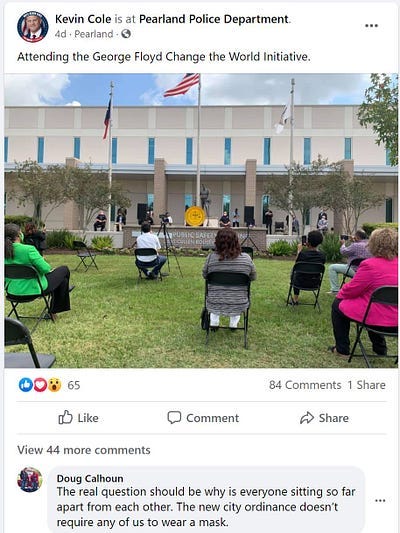The height and width of the screenshot is (533, 400).
Task: Click the red heart reaction icon
Action: [40, 385]
